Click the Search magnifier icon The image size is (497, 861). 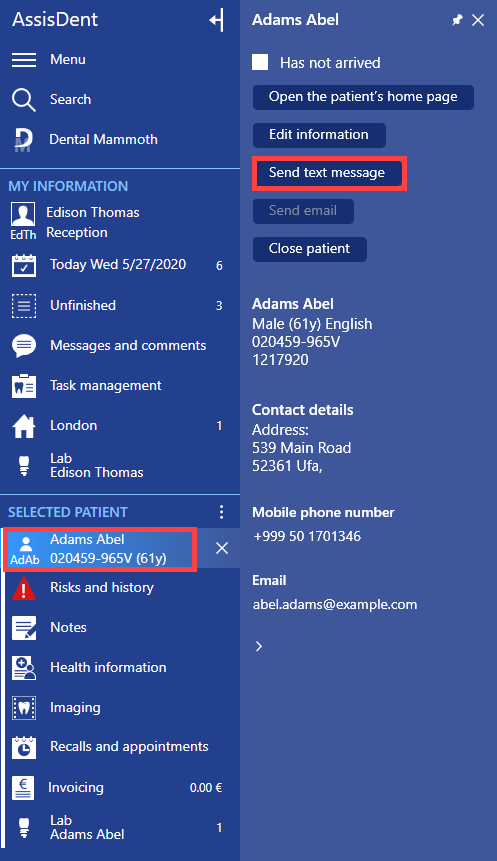[x=24, y=100]
